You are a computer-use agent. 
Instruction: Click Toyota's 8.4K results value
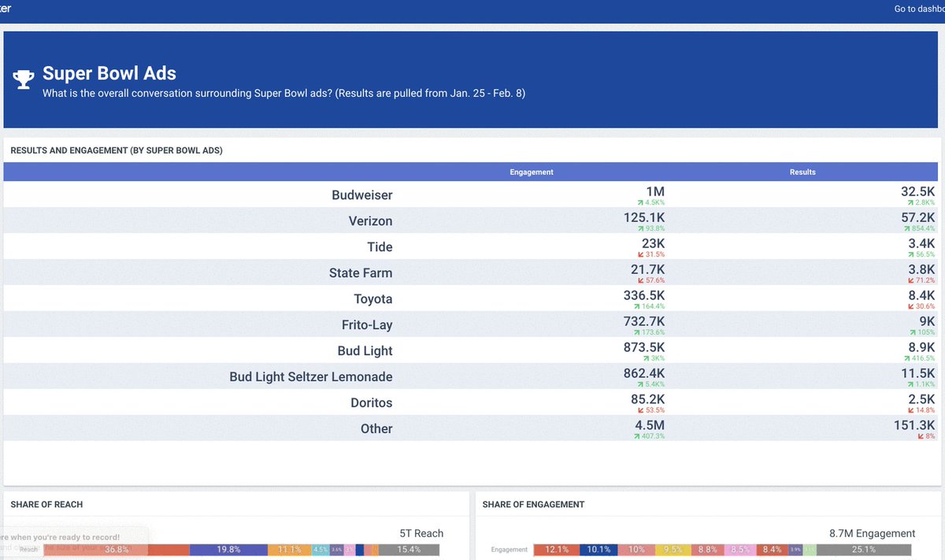click(922, 295)
